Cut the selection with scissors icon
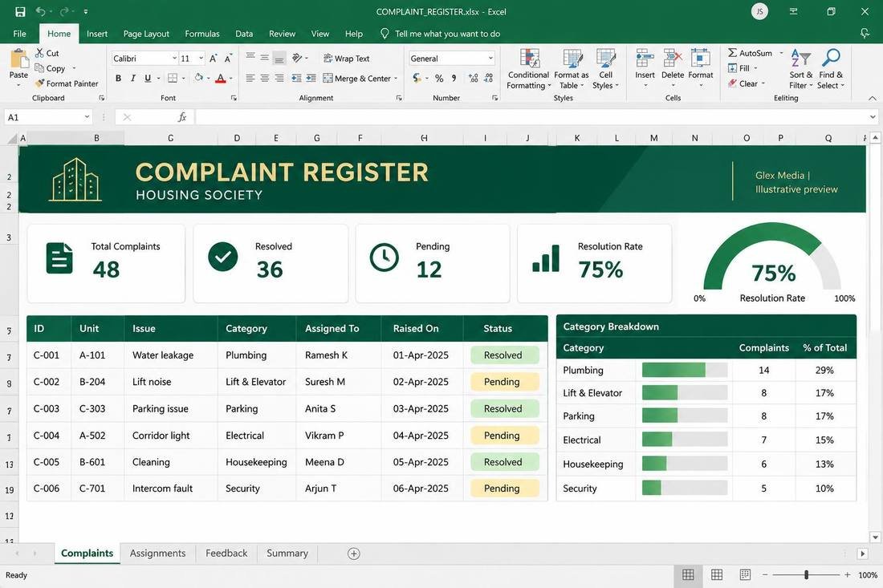Screen dimensions: 883x588 pyautogui.click(x=39, y=53)
